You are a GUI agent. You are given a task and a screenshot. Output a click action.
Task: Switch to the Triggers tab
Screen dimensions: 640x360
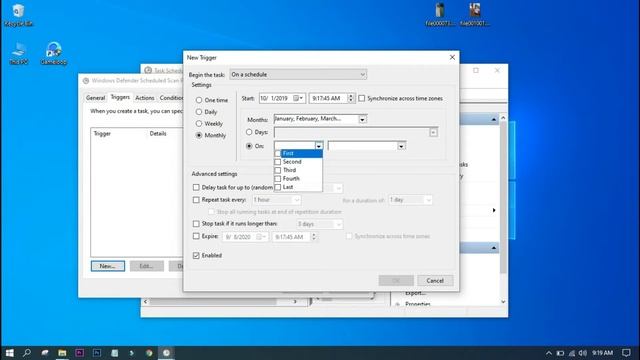120,97
